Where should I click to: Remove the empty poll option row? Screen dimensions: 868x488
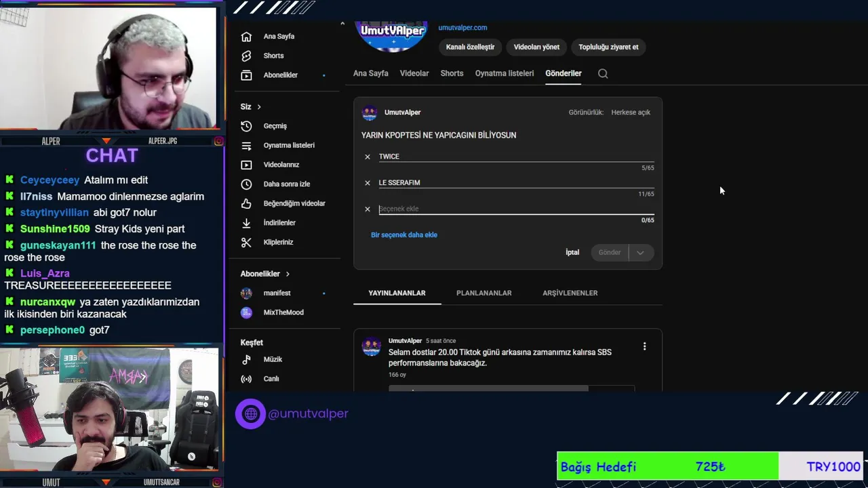point(368,209)
